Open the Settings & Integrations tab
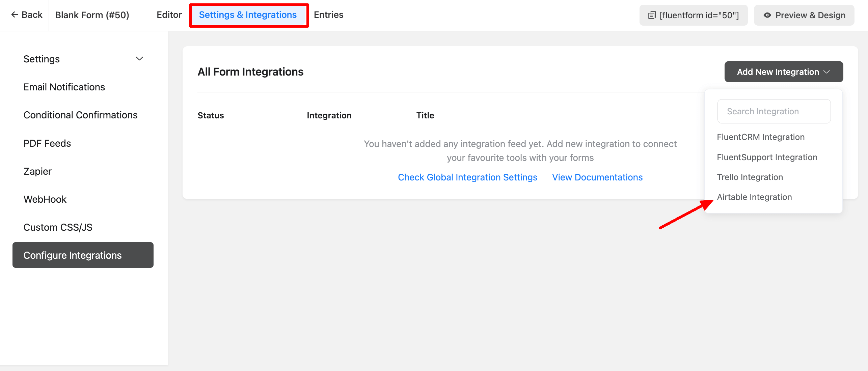This screenshot has height=371, width=868. tap(248, 15)
